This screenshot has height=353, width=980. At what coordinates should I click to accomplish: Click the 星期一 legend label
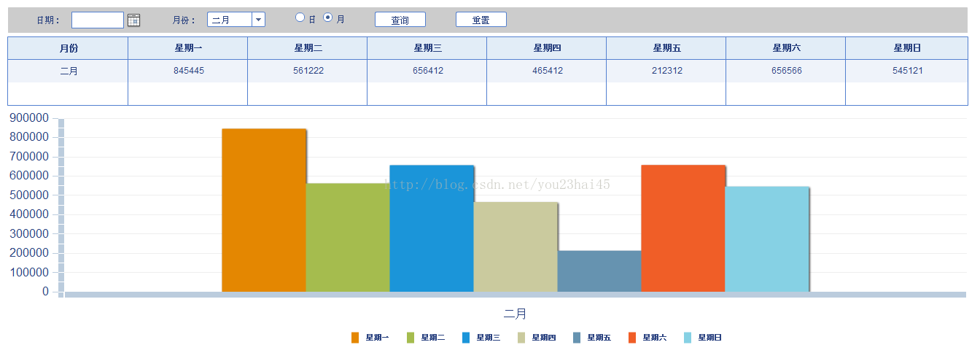tap(377, 338)
